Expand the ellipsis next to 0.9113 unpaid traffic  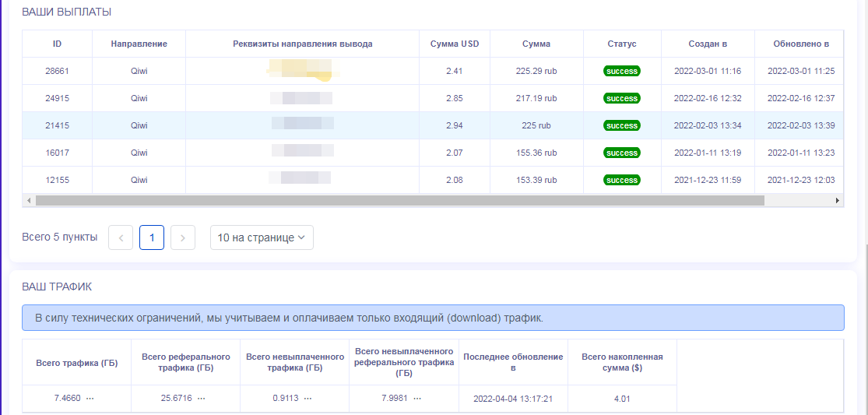coord(307,399)
